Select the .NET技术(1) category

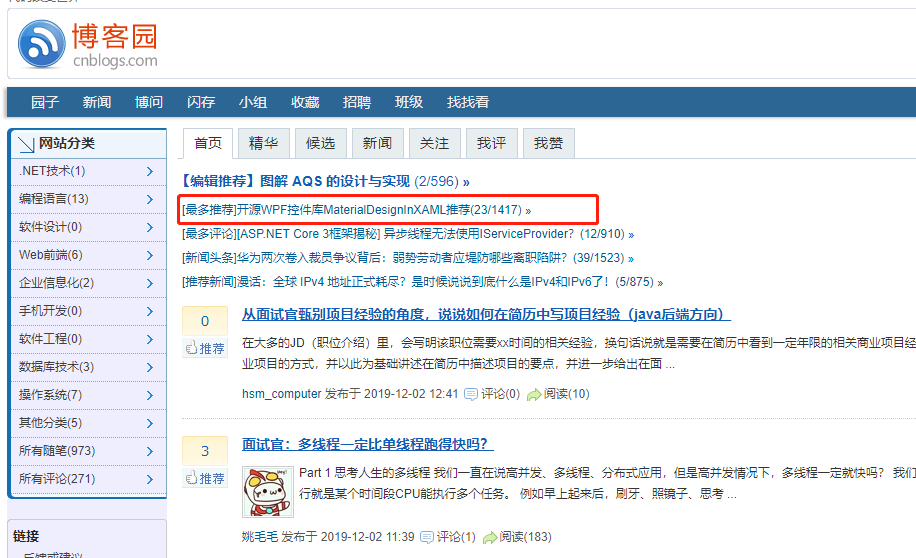52,171
